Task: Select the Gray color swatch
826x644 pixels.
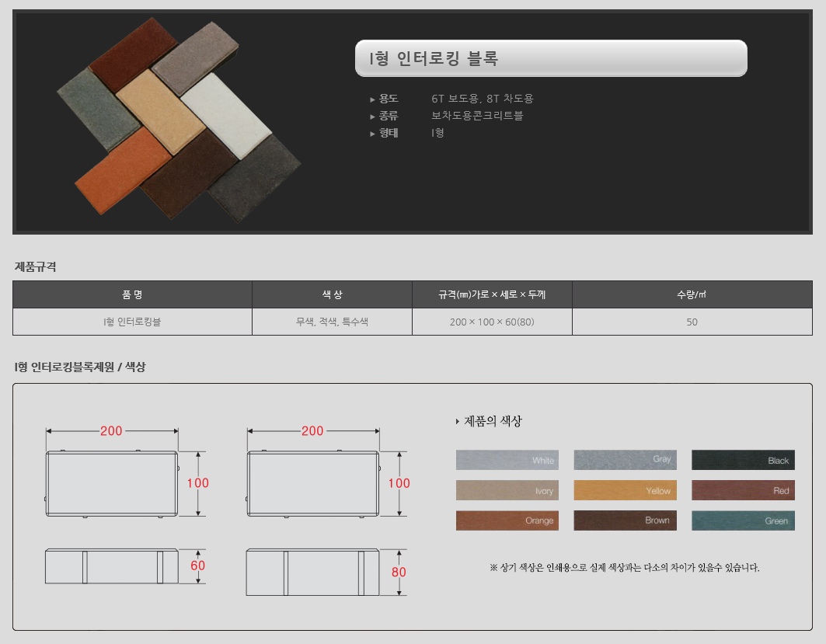Action: (x=625, y=460)
